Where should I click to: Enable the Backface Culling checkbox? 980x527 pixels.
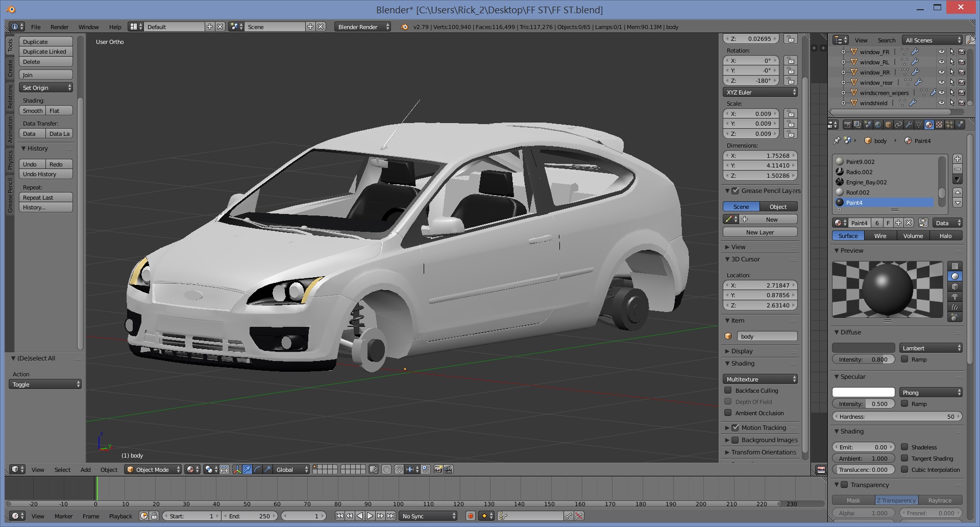728,391
